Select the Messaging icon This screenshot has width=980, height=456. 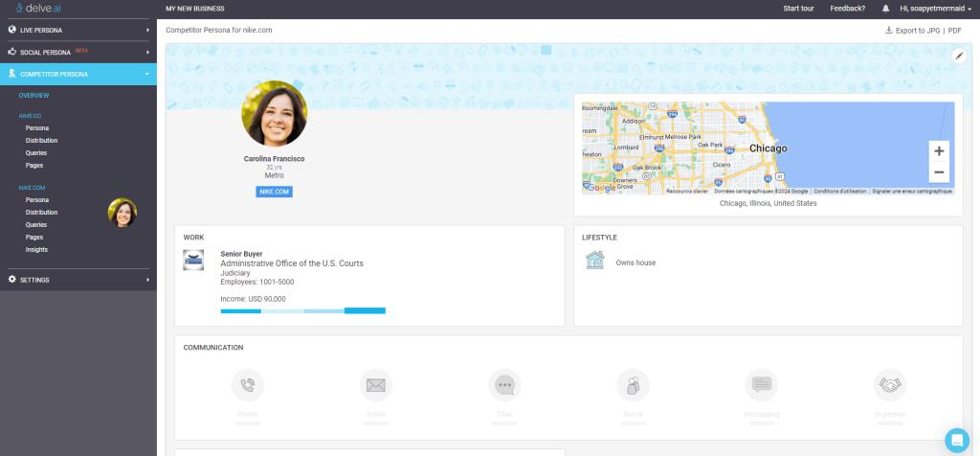click(x=762, y=385)
